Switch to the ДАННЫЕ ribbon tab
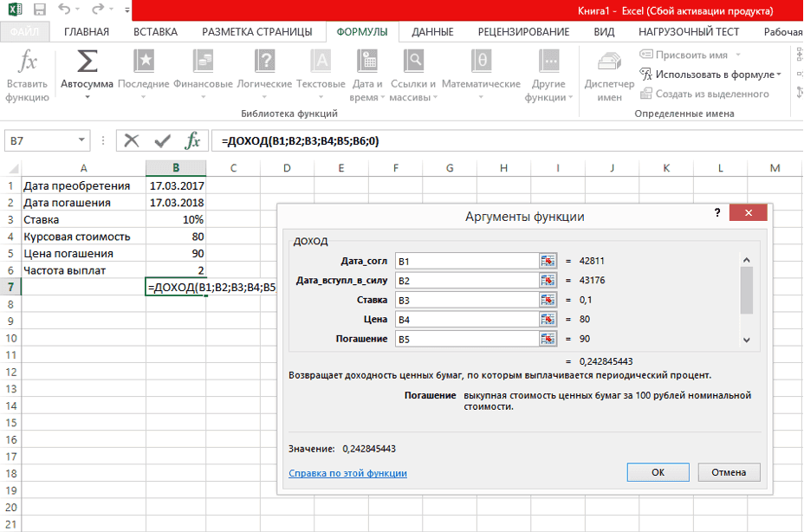This screenshot has width=804, height=532. point(432,32)
